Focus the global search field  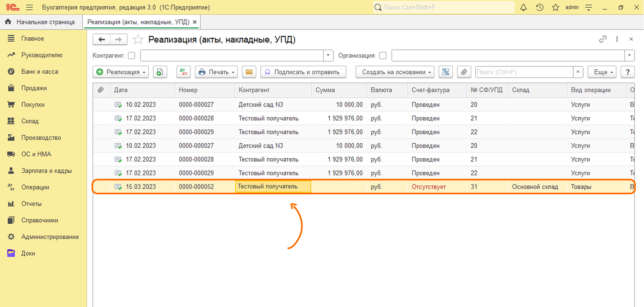[x=444, y=7]
